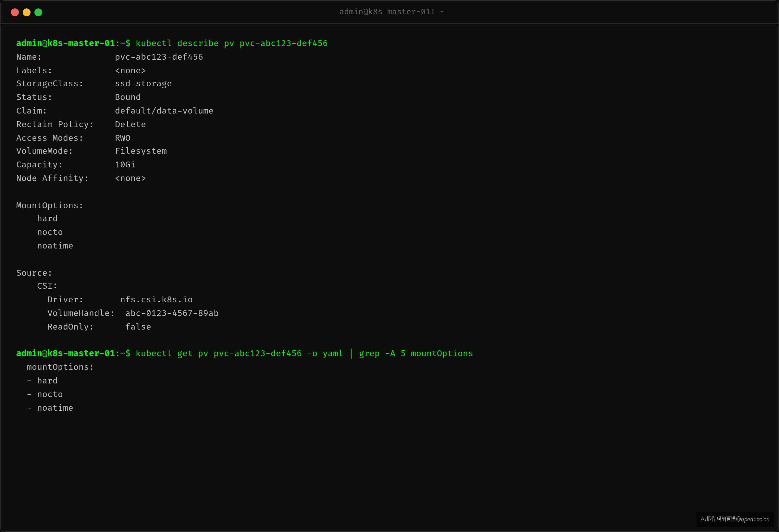
Task: Select the '- noatime' yaml list entry
Action: (x=50, y=408)
